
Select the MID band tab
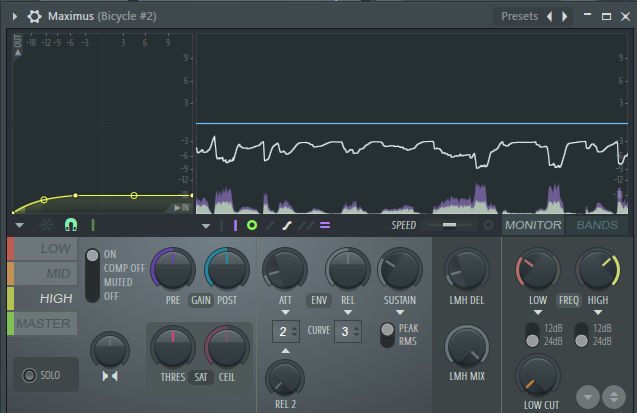[43, 273]
